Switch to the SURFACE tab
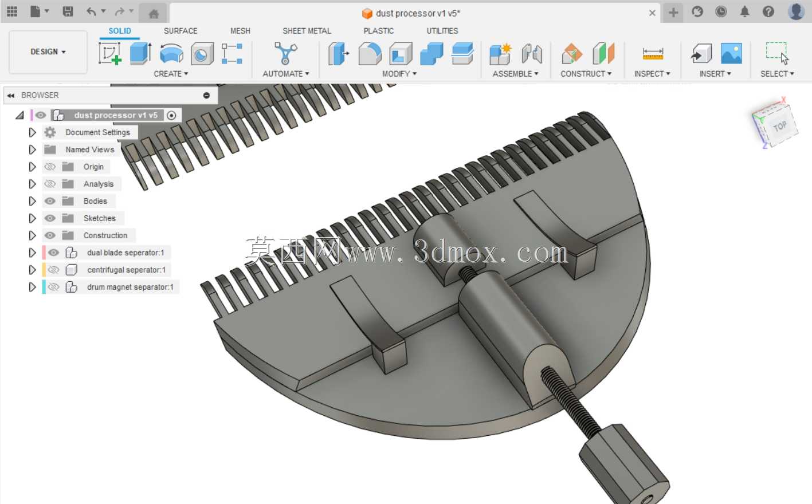Image resolution: width=812 pixels, height=504 pixels. 181,31
